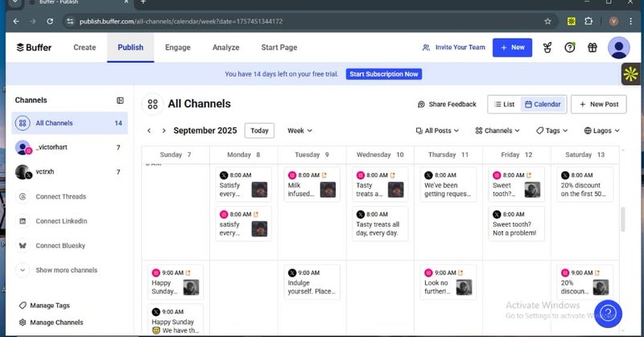Screen dimensions: 644x337
Task: Open Friday 'Sweet tooth? Not a problem!' post
Action: [517, 224]
